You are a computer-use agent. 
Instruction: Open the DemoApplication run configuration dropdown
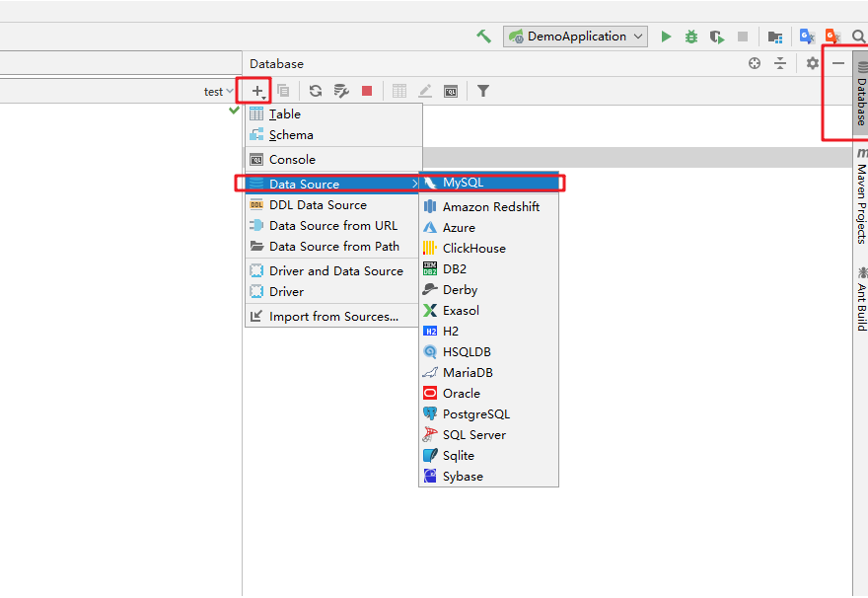tap(575, 37)
